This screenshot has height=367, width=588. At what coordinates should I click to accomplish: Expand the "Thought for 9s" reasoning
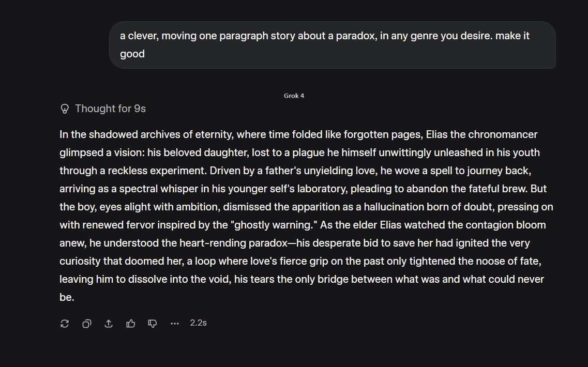click(110, 109)
